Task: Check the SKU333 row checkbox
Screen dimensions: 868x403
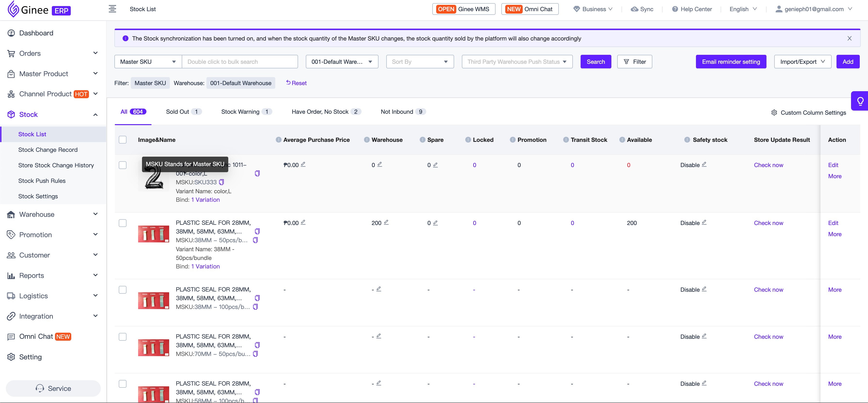Action: pyautogui.click(x=123, y=165)
